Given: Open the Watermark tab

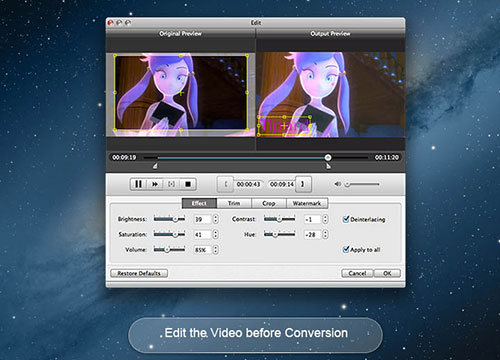Looking at the screenshot, I should tap(307, 203).
